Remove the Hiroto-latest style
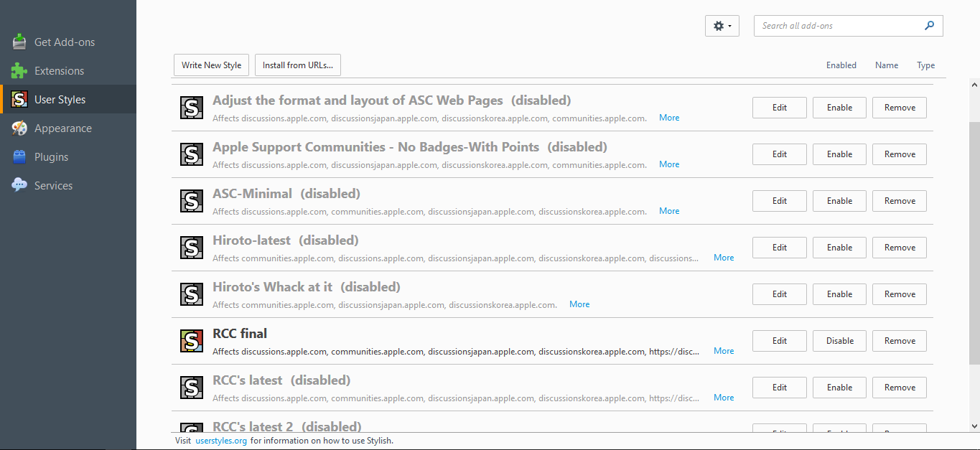The height and width of the screenshot is (450, 980). click(900, 248)
